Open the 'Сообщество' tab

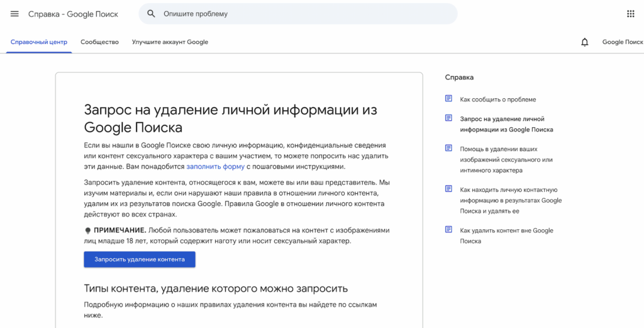[100, 42]
